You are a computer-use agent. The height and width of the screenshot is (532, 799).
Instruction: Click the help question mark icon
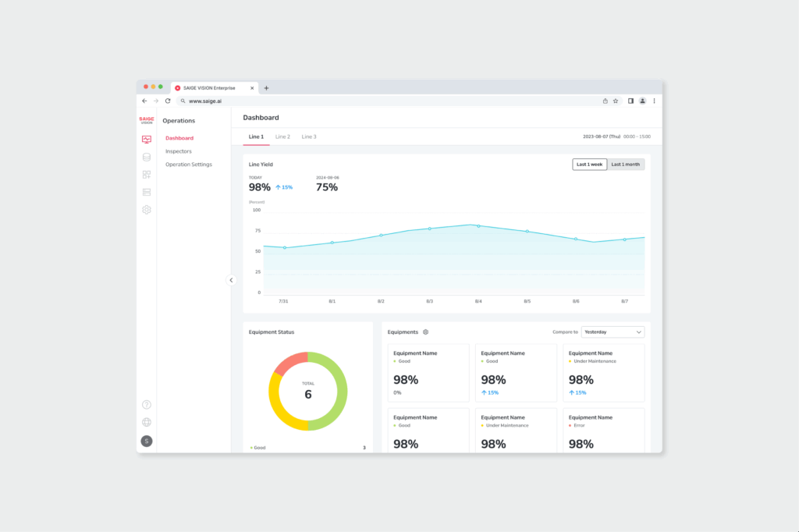(x=146, y=405)
